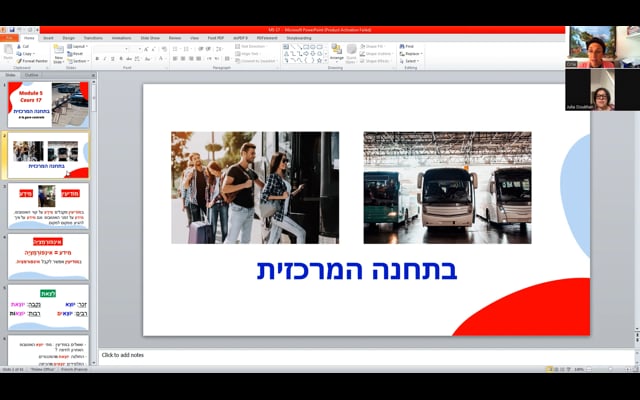Image resolution: width=640 pixels, height=400 pixels.
Task: Click the Paste clipboard icon
Action: pos(8,50)
